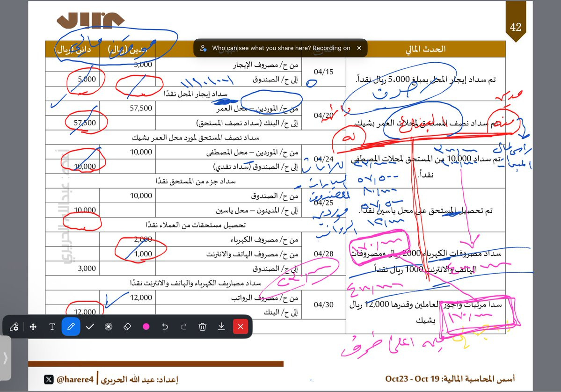Activate the spotlight target tool
This screenshot has height=392, width=561.
109,327
